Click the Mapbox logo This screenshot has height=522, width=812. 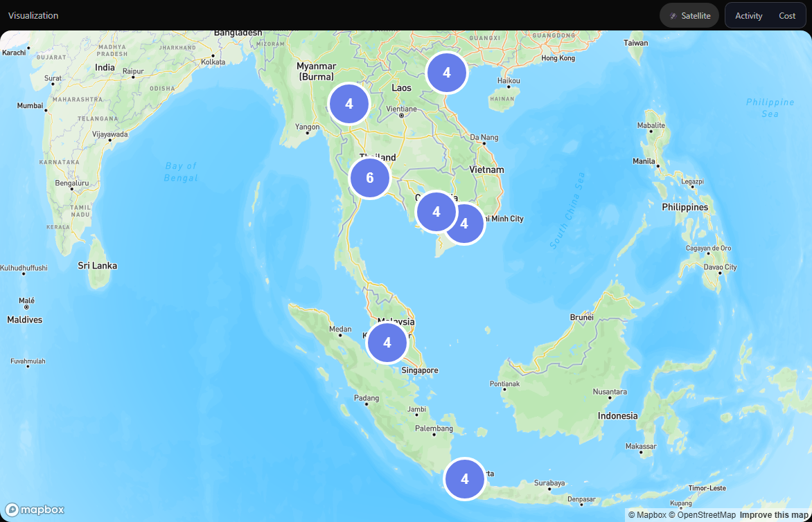click(35, 510)
